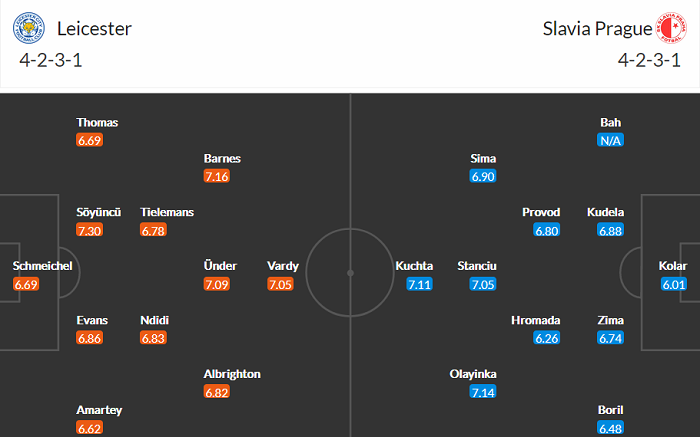Click Stanciu's player name
This screenshot has height=437, width=700.
tap(477, 266)
